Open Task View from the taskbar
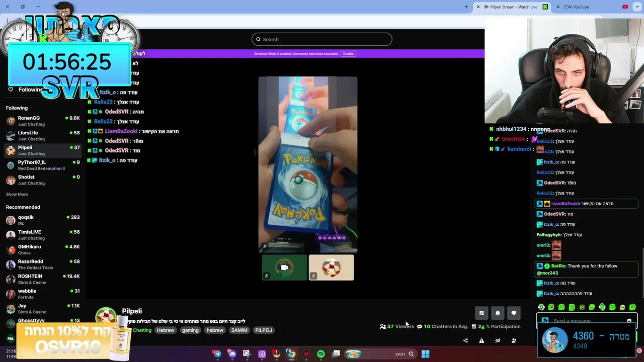644x362 pixels. pos(336,354)
